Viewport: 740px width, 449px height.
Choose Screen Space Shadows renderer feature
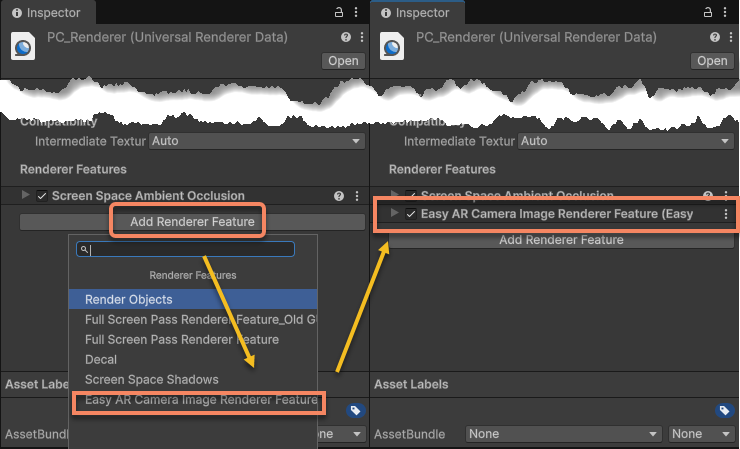click(193, 380)
